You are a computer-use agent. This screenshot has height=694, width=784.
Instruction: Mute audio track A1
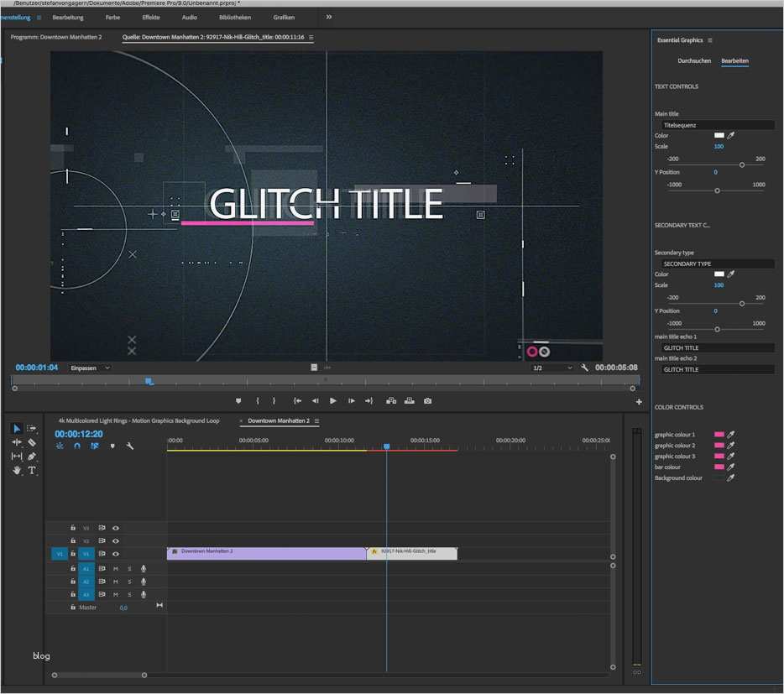click(x=116, y=569)
